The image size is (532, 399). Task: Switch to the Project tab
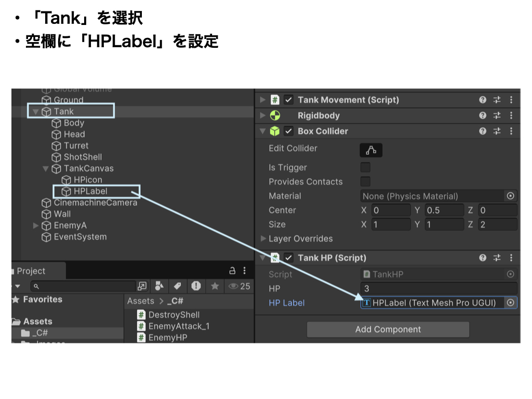(31, 271)
